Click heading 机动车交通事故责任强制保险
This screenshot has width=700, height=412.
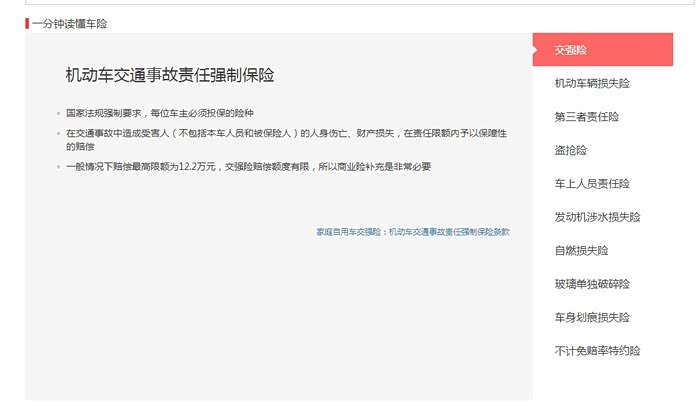tap(170, 75)
